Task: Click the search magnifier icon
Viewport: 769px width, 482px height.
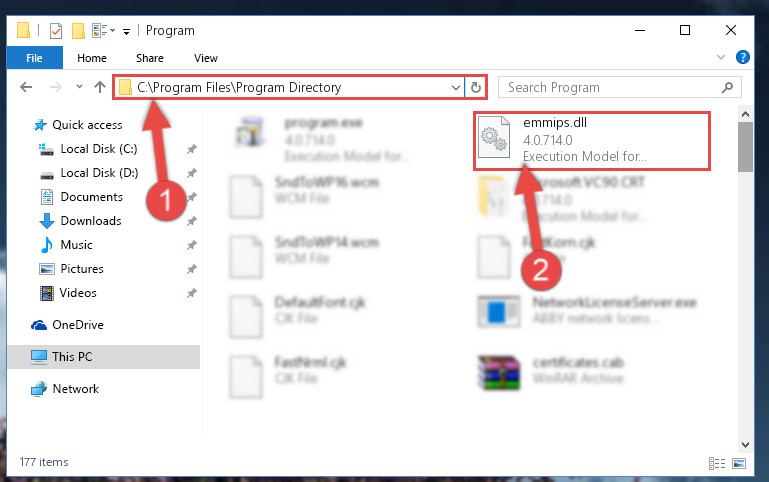Action: [727, 88]
